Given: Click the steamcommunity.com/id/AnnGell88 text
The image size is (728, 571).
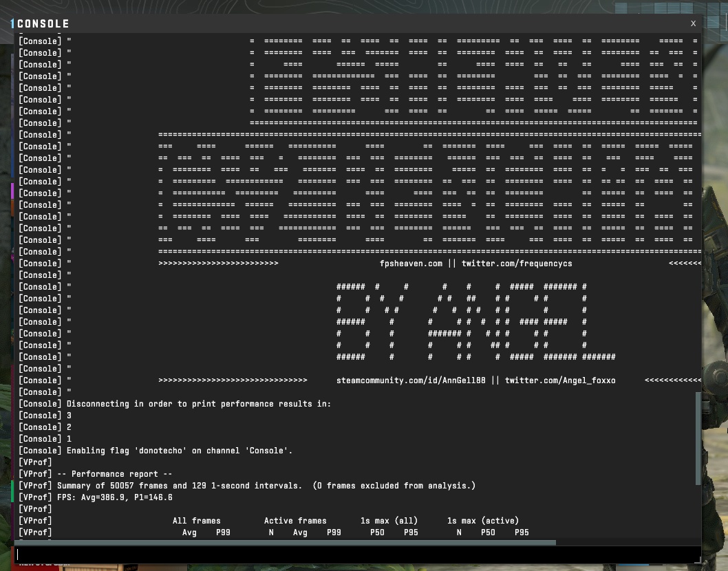Looking at the screenshot, I should point(411,380).
